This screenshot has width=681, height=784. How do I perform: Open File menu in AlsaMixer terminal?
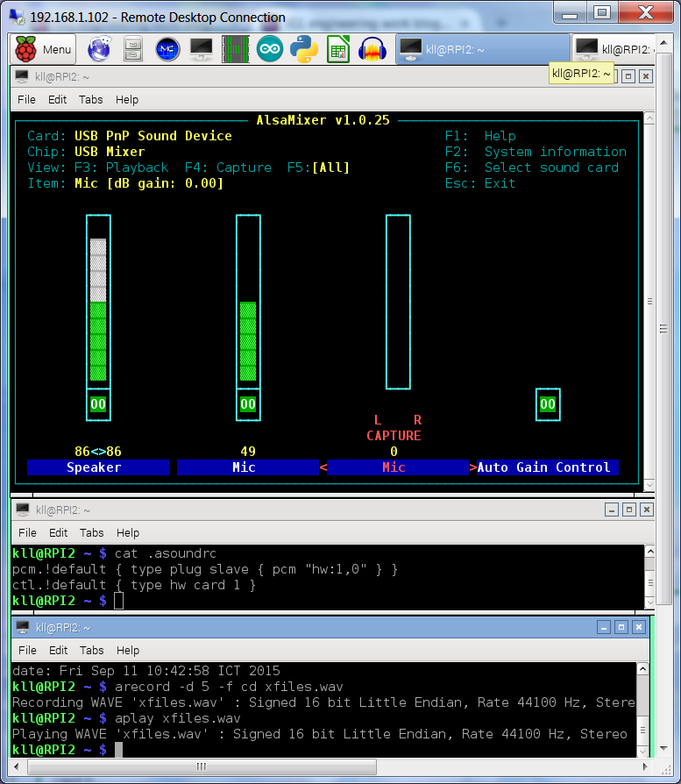coord(26,99)
